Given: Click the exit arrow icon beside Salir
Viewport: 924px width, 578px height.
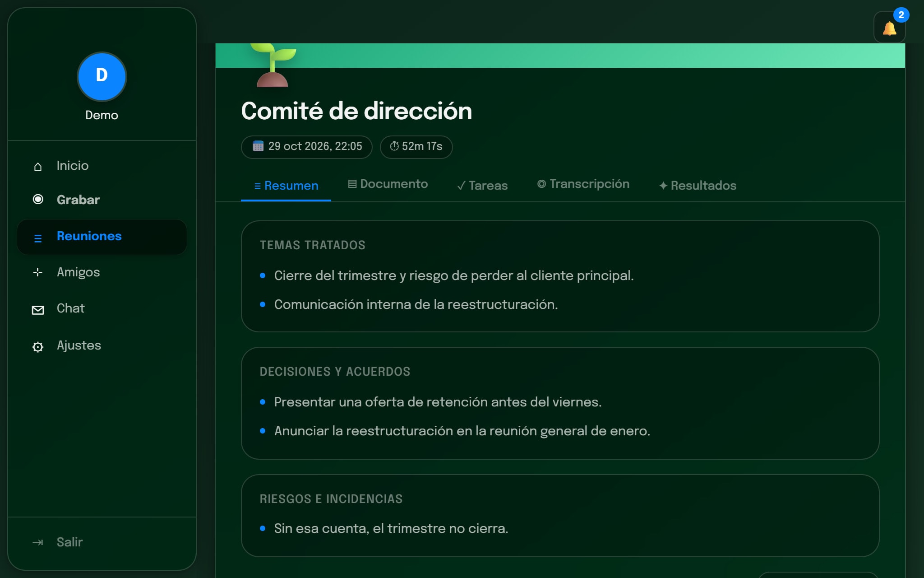Looking at the screenshot, I should (38, 542).
